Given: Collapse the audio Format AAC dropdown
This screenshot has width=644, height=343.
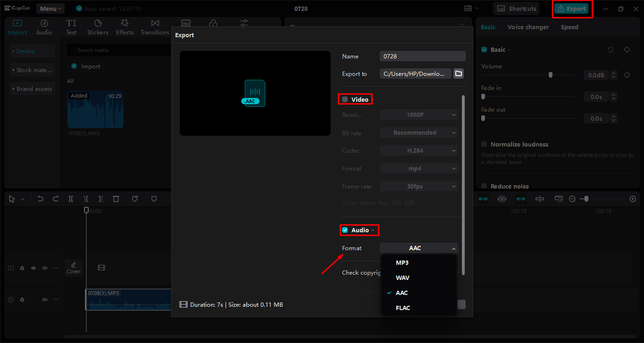Looking at the screenshot, I should pyautogui.click(x=419, y=248).
